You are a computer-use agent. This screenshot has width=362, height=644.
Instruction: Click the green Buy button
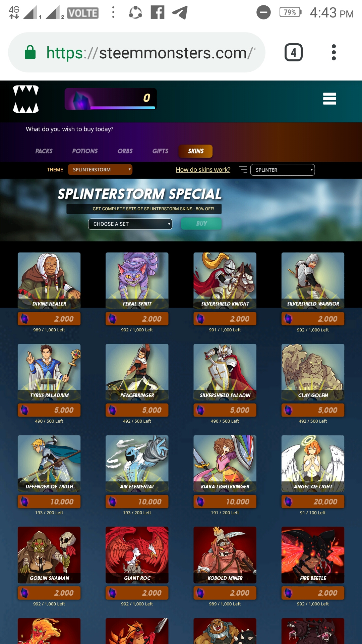click(201, 223)
